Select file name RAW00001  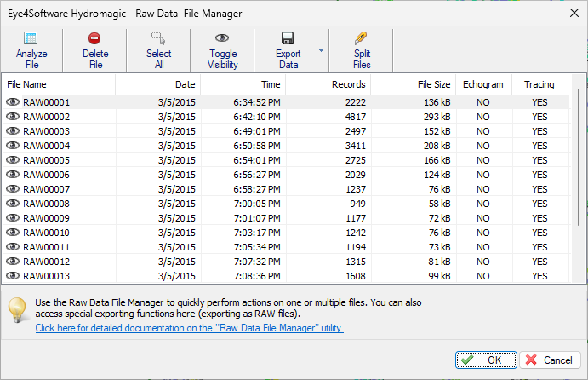pyautogui.click(x=47, y=102)
